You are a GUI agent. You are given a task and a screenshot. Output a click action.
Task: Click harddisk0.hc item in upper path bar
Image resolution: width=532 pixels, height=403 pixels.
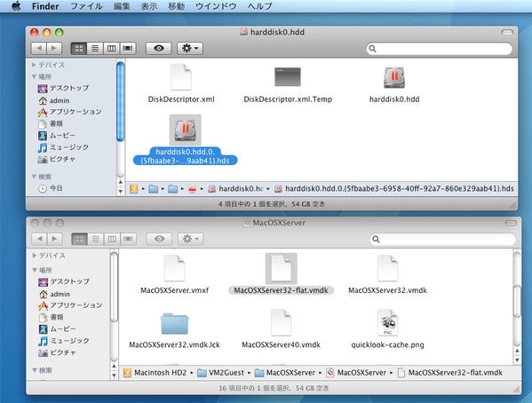click(x=236, y=188)
